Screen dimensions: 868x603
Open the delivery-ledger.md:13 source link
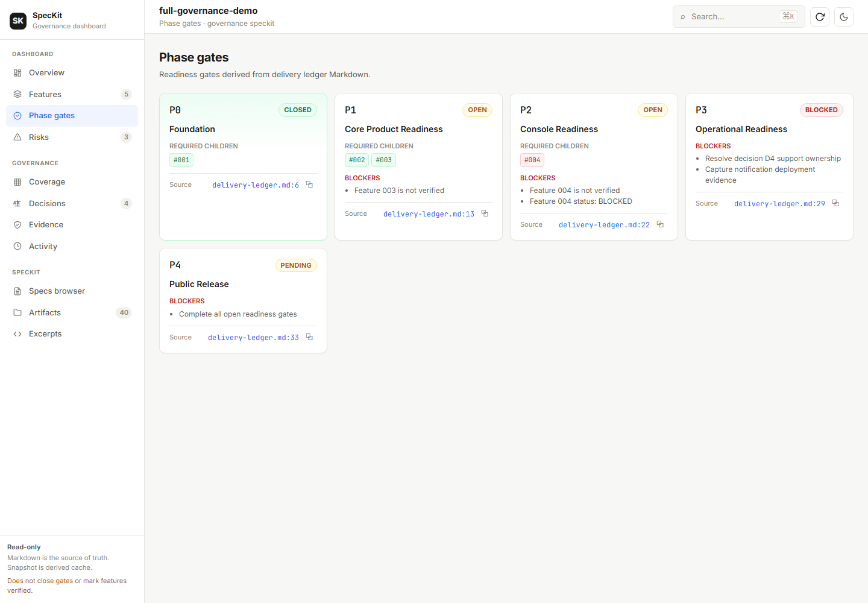(429, 214)
